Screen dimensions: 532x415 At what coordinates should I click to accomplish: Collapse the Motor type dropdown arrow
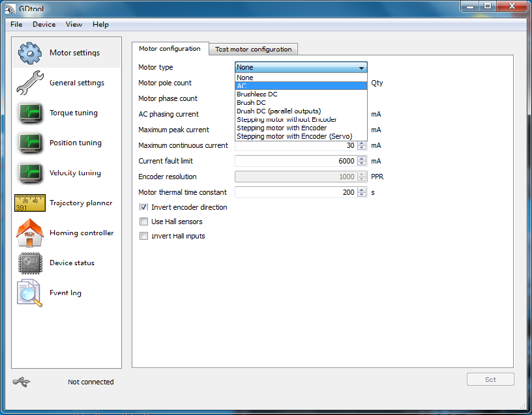click(361, 67)
